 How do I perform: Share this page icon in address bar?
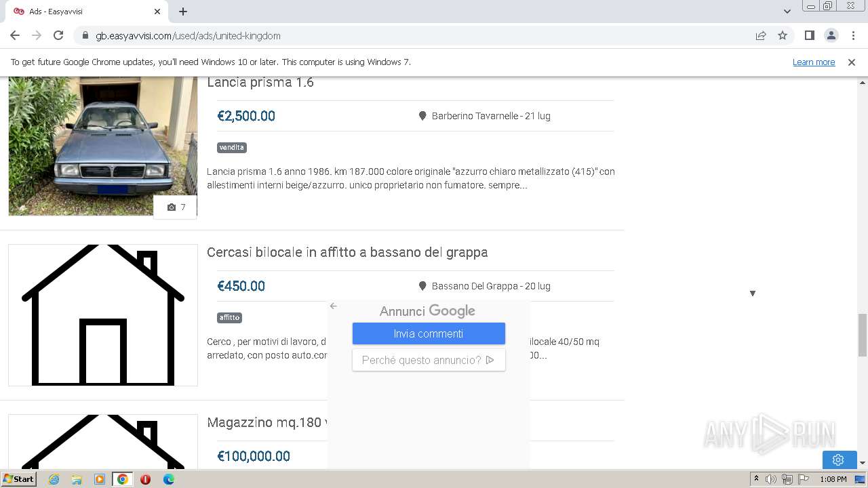coord(761,35)
